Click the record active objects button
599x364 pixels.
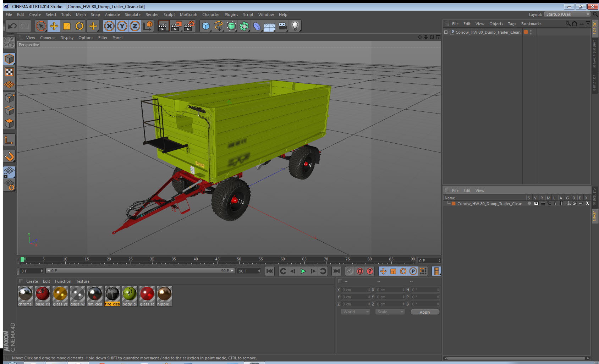pyautogui.click(x=350, y=271)
